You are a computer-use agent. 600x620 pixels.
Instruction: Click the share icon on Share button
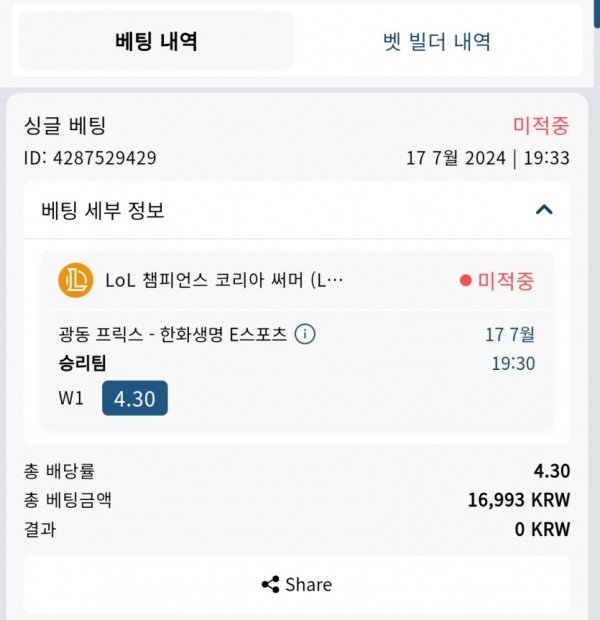pyautogui.click(x=270, y=585)
